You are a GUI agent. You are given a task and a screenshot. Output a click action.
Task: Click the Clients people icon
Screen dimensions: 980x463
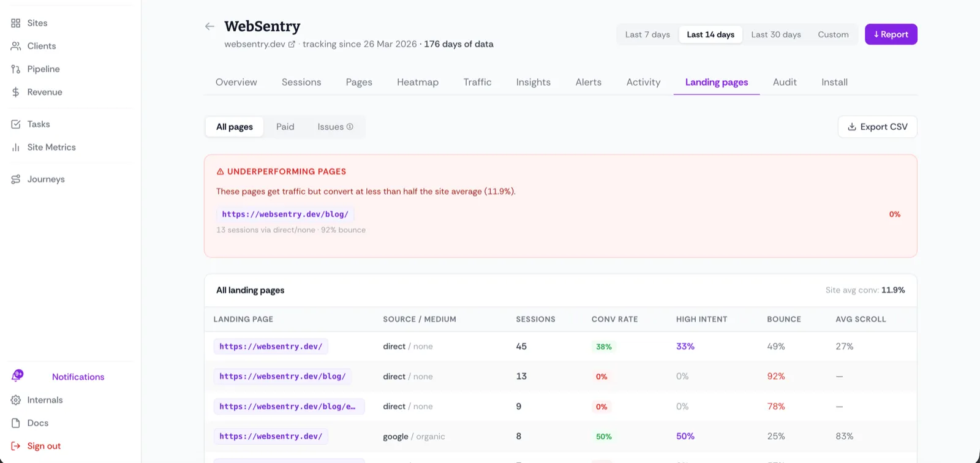pos(16,46)
